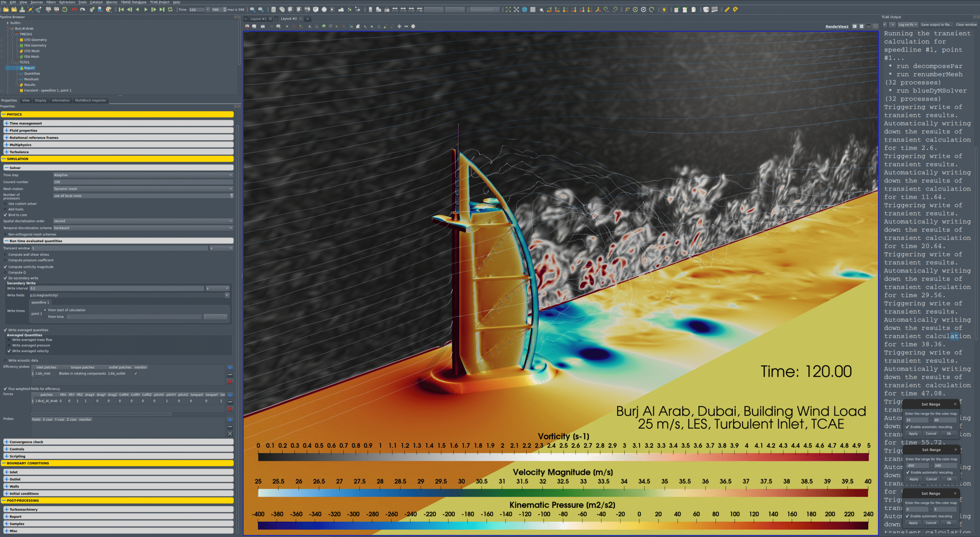Image resolution: width=980 pixels, height=537 pixels.
Task: Click the split view horizontally icon
Action: 854,26
